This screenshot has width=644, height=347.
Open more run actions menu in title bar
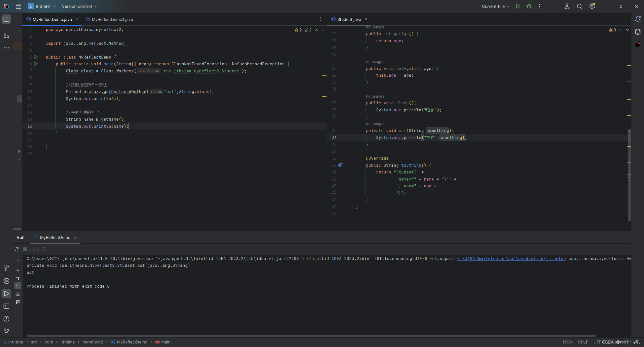(x=540, y=6)
